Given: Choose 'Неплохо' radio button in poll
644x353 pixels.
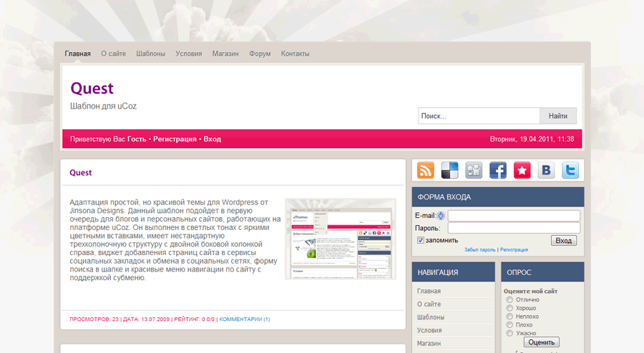Looking at the screenshot, I should tap(509, 317).
